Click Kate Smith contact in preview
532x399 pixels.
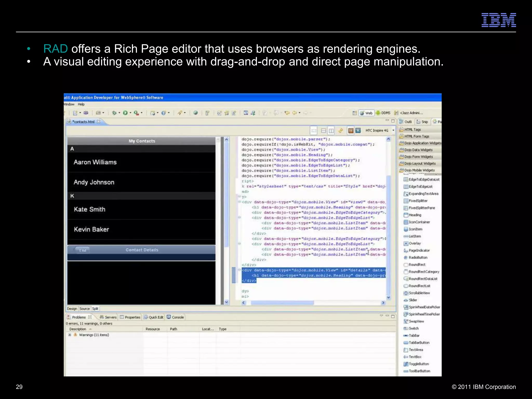pos(141,209)
